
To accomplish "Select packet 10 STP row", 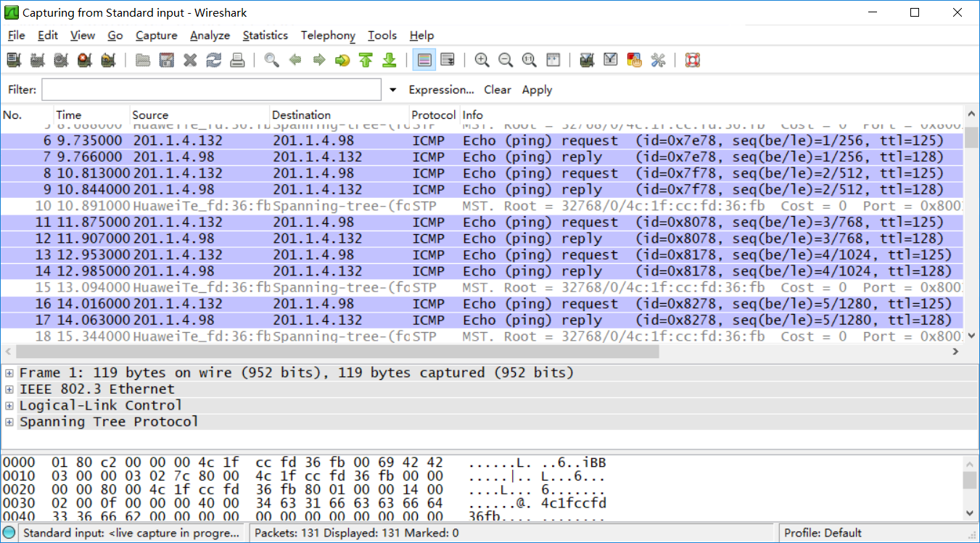I will pyautogui.click(x=482, y=206).
